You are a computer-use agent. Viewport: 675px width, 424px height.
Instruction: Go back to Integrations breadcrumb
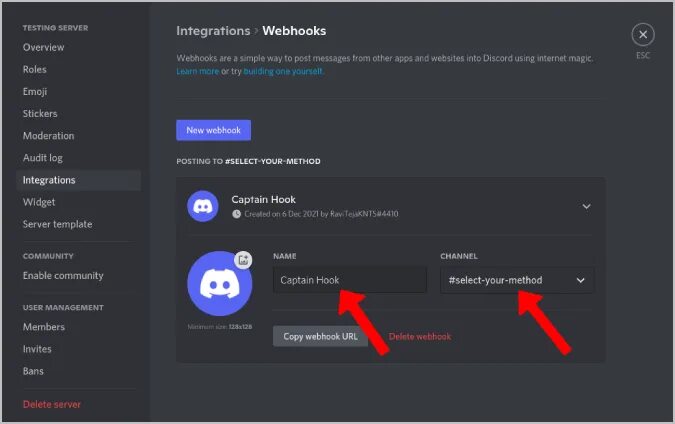(x=213, y=31)
